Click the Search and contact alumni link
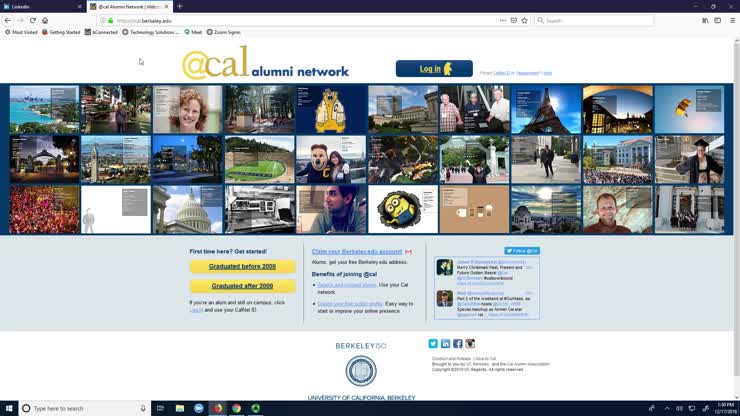Screen dimensions: 740x416 (x=346, y=285)
